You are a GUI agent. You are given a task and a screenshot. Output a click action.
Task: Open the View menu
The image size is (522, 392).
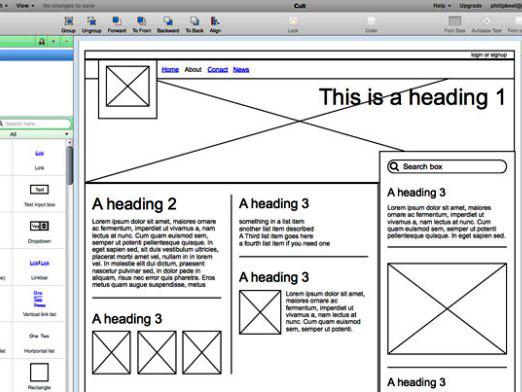pos(25,6)
